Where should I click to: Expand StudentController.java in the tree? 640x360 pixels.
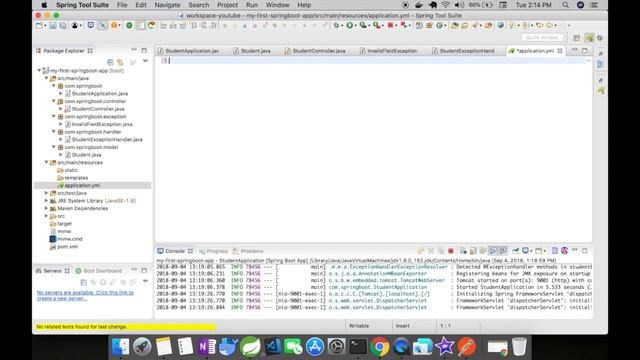click(x=61, y=109)
